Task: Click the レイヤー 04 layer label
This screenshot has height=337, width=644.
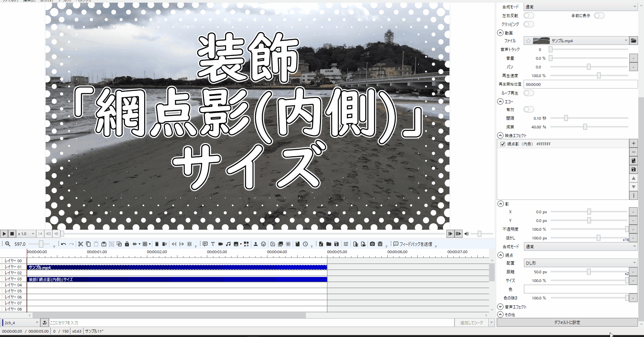Action: [13, 285]
